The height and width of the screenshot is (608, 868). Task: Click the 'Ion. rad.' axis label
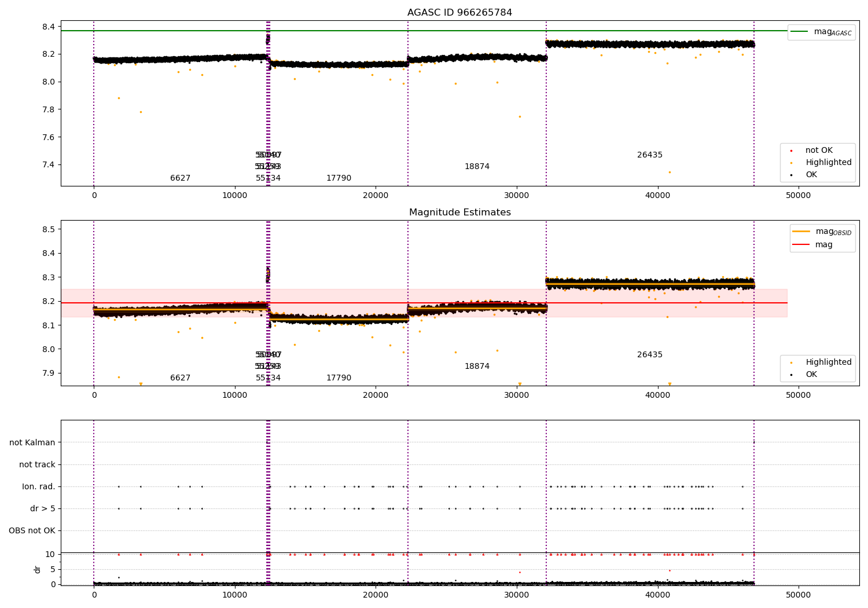[39, 486]
